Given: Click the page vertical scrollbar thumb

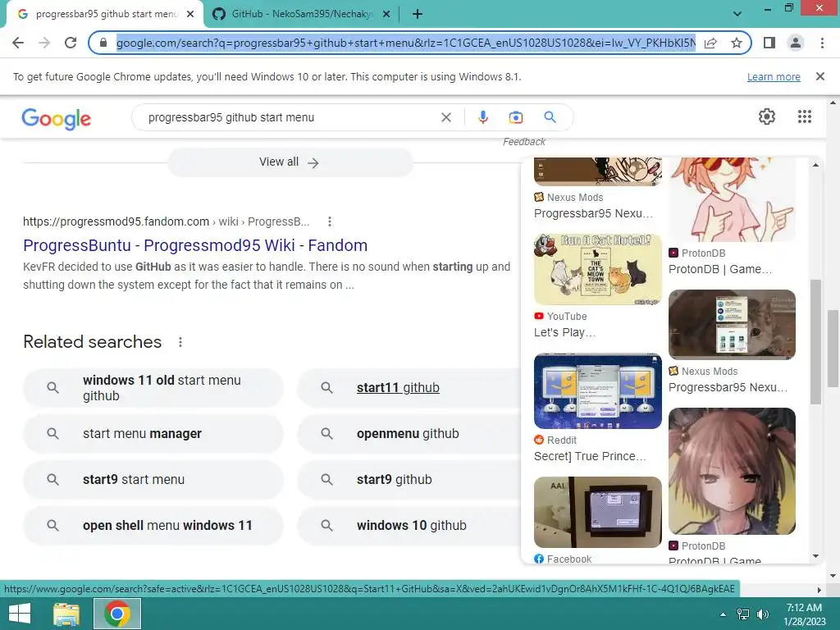Looking at the screenshot, I should pos(833,348).
